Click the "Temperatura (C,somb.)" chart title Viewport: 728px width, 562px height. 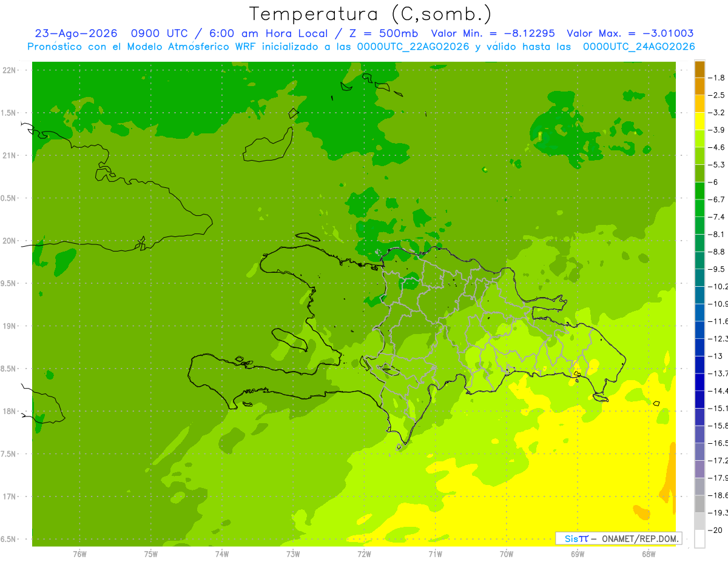click(371, 14)
